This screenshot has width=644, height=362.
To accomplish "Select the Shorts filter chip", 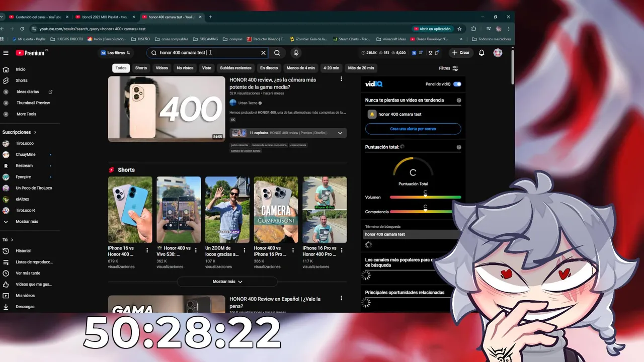I will point(141,68).
